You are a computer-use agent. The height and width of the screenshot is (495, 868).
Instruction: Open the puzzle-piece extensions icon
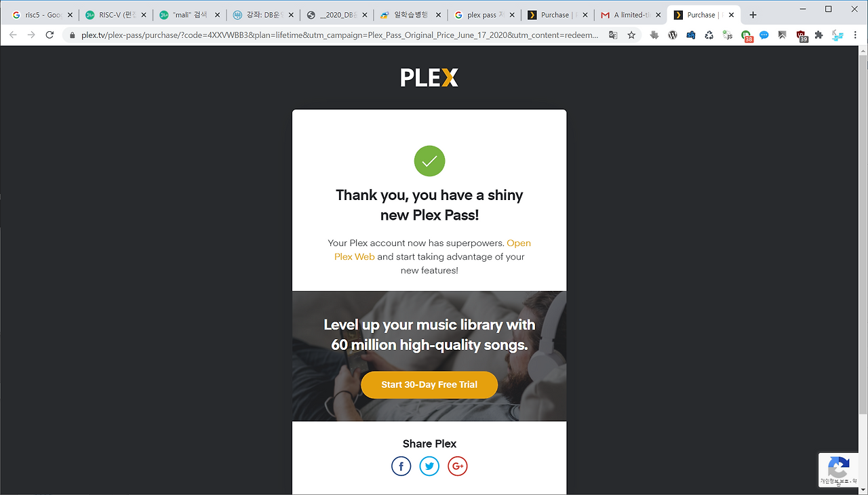817,35
